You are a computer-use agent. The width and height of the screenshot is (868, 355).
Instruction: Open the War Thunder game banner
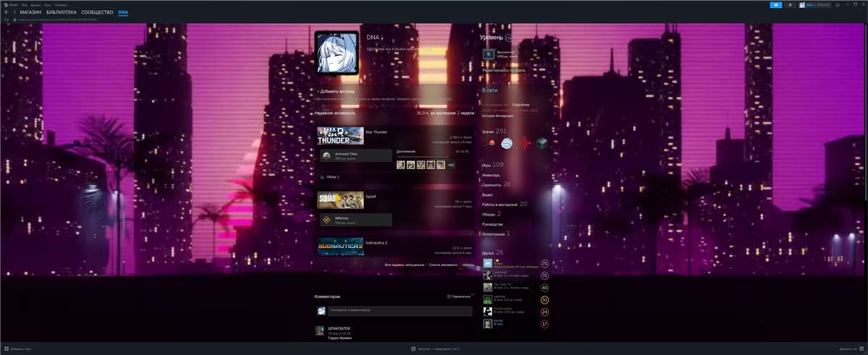point(340,136)
